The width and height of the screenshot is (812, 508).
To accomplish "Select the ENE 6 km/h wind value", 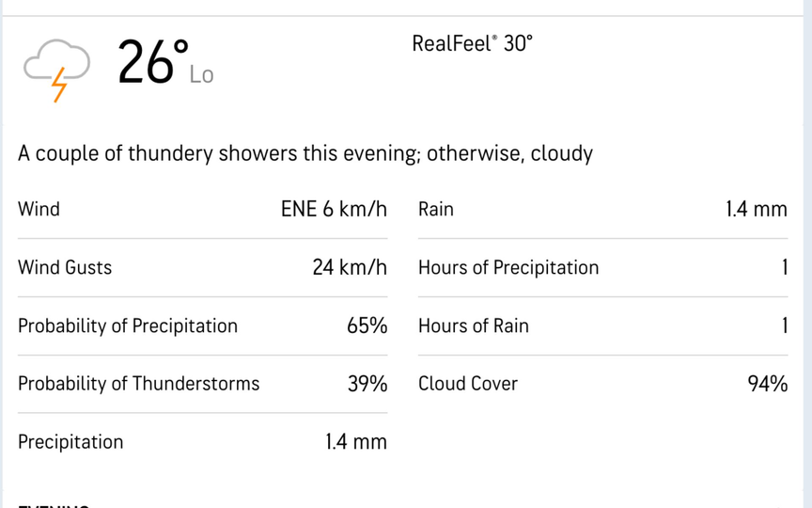I will 334,209.
